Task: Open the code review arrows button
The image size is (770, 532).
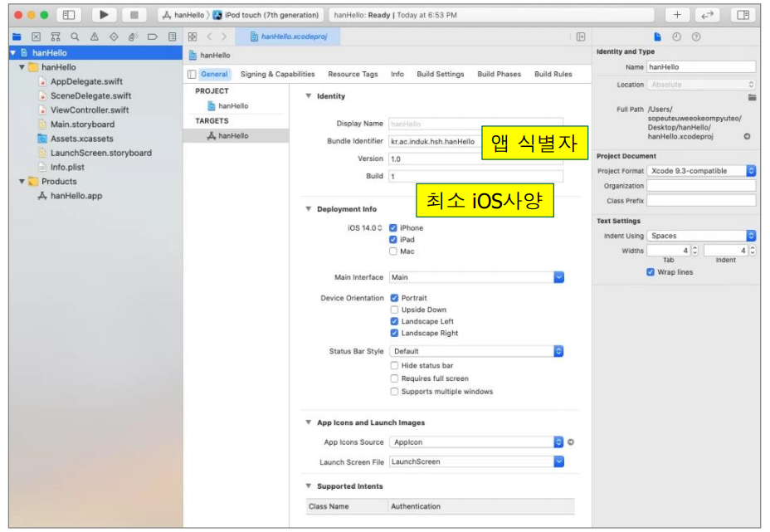Action: pyautogui.click(x=707, y=15)
